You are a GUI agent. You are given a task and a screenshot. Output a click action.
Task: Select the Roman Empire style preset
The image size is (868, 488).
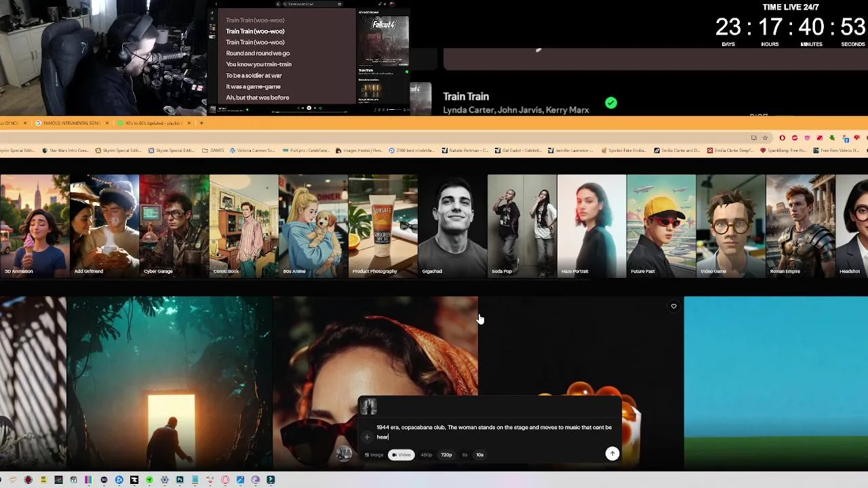[801, 226]
